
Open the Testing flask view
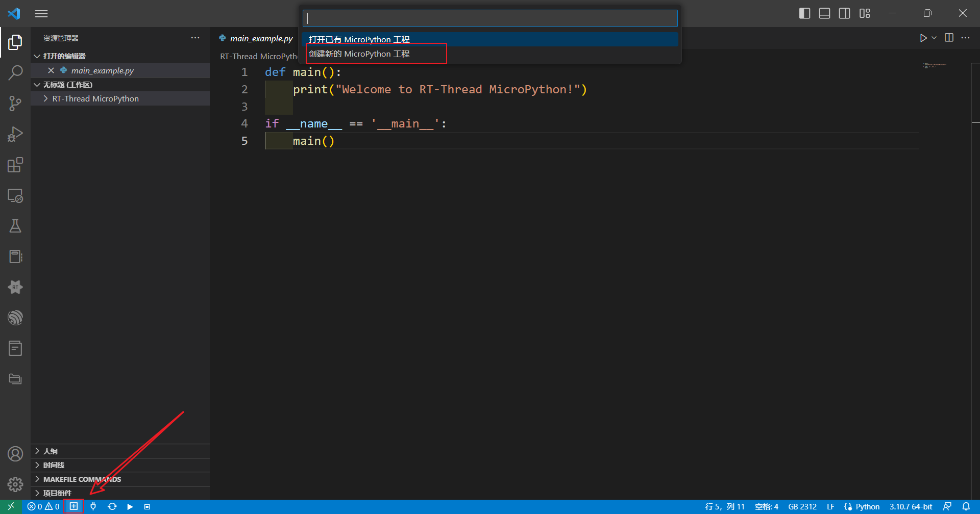tap(15, 226)
